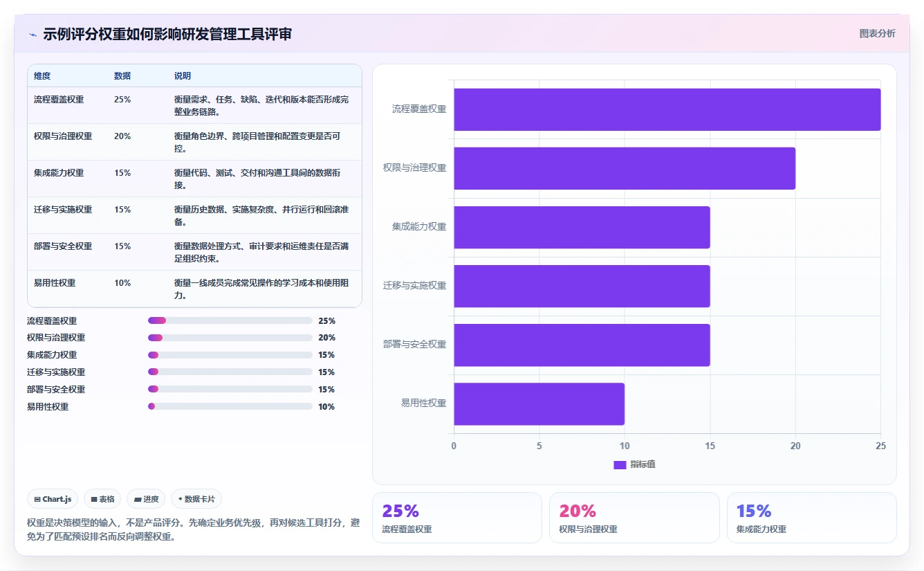Click the 流程覆盖权重 chart bar
Image resolution: width=924 pixels, height=571 pixels.
(x=667, y=109)
